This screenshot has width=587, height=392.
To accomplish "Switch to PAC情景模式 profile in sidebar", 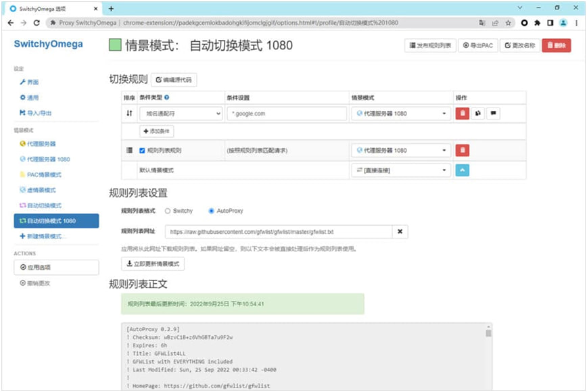I will coord(45,174).
